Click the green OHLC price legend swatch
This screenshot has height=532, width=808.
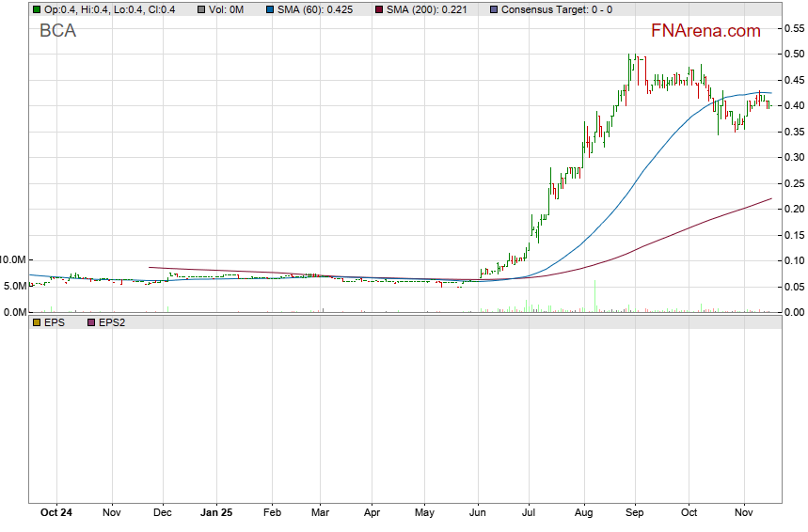pyautogui.click(x=37, y=8)
